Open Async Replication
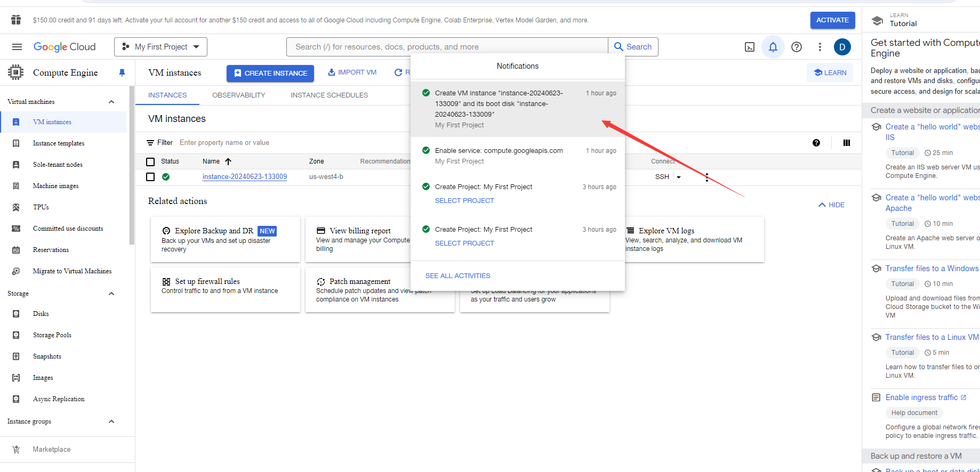 pos(59,399)
